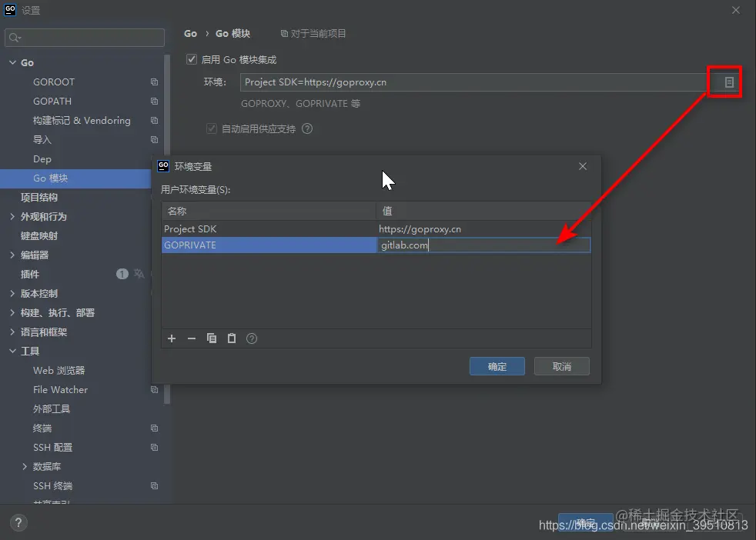The height and width of the screenshot is (540, 756).
Task: Click GoLand logo in settings title bar
Action: (x=10, y=10)
